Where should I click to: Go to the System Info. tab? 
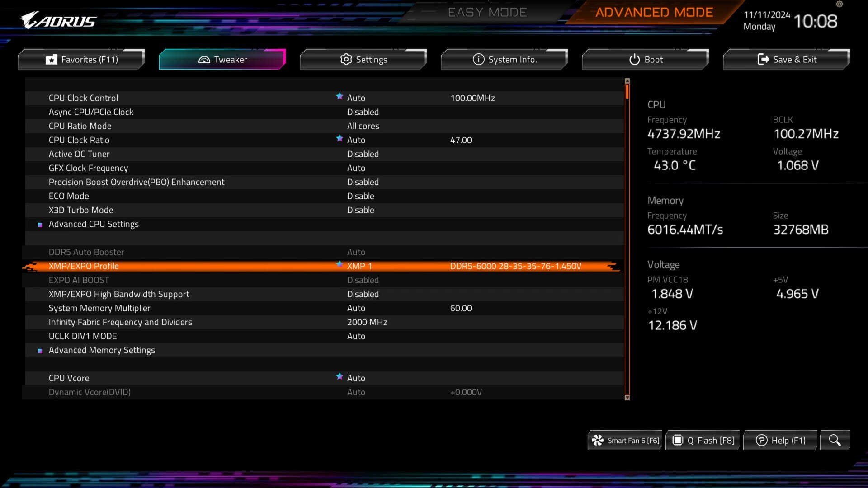[x=505, y=59]
